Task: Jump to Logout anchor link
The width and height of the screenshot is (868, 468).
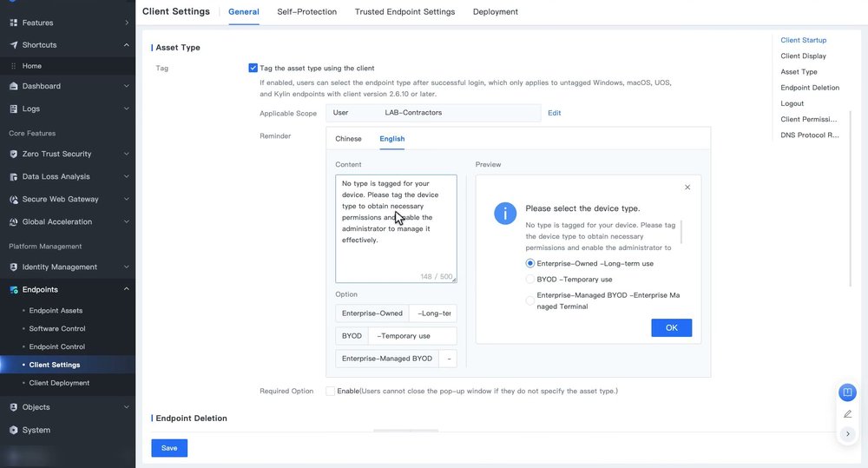Action: 792,103
